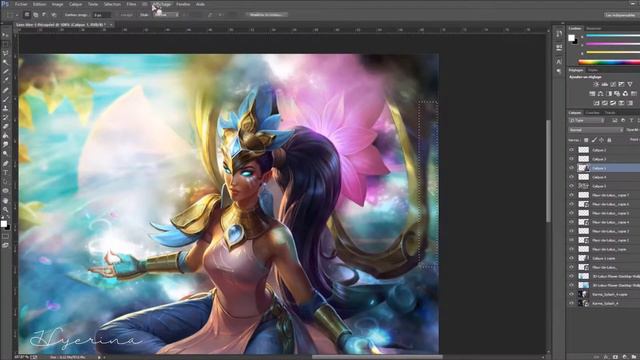Select the Clone Stamp tool

(x=5, y=109)
